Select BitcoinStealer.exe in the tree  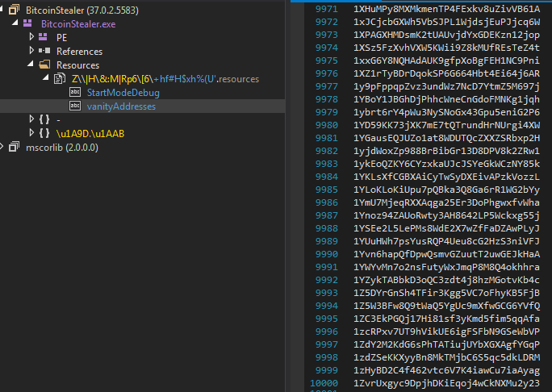(x=78, y=24)
